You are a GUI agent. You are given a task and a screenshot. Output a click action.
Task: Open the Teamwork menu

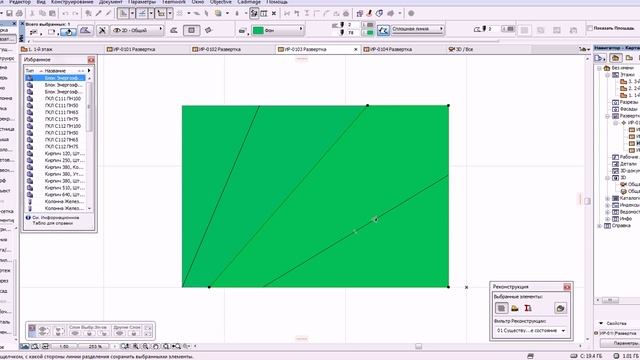point(173,2)
